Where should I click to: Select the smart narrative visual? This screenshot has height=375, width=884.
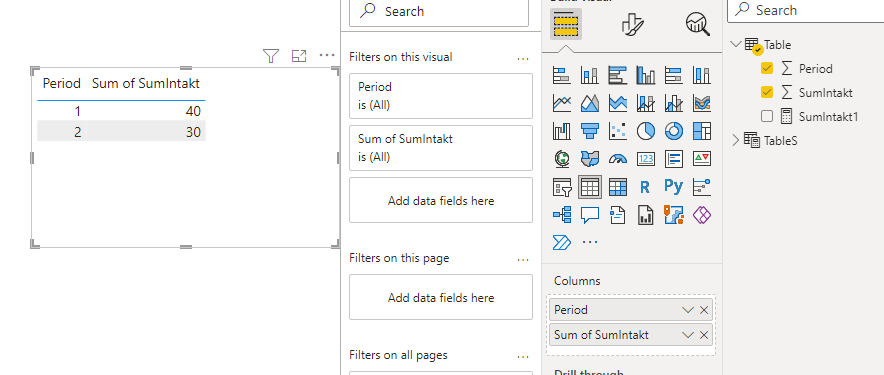point(618,215)
